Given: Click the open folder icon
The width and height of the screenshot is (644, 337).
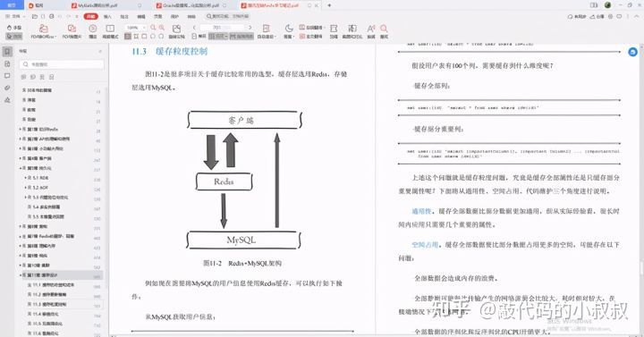Looking at the screenshot, I should pos(35,16).
